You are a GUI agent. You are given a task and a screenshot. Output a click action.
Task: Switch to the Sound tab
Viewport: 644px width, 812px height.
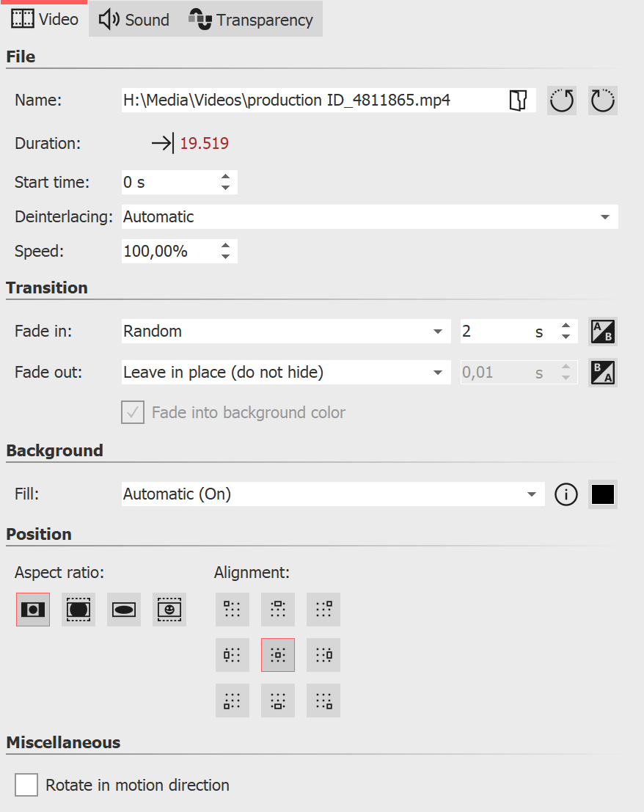pyautogui.click(x=133, y=19)
